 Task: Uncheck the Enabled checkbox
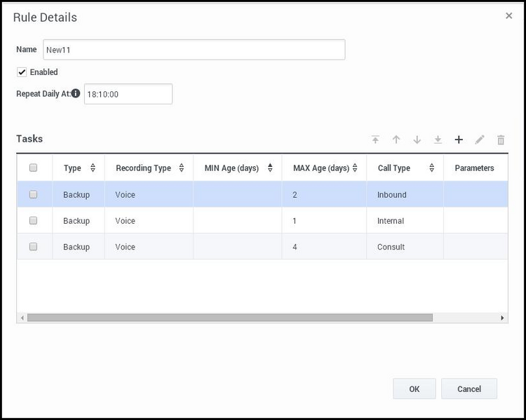[x=22, y=72]
